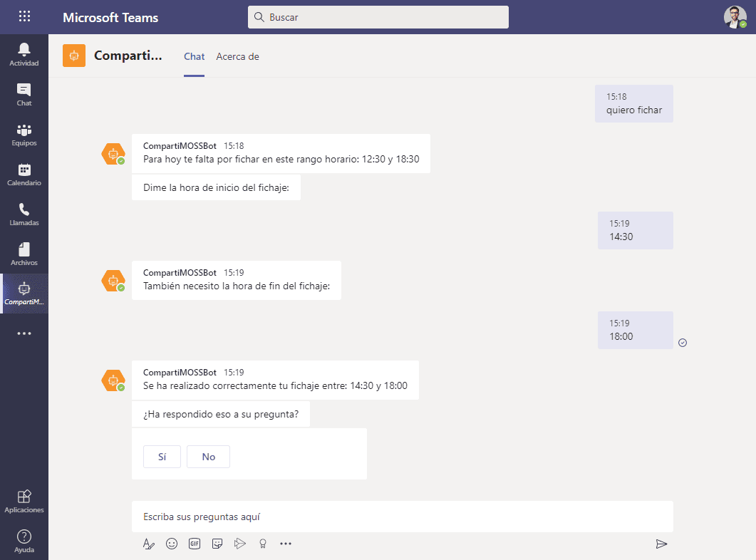This screenshot has width=756, height=560.
Task: Click bot avatar beside first CompartiMOSSBot message
Action: (113, 154)
